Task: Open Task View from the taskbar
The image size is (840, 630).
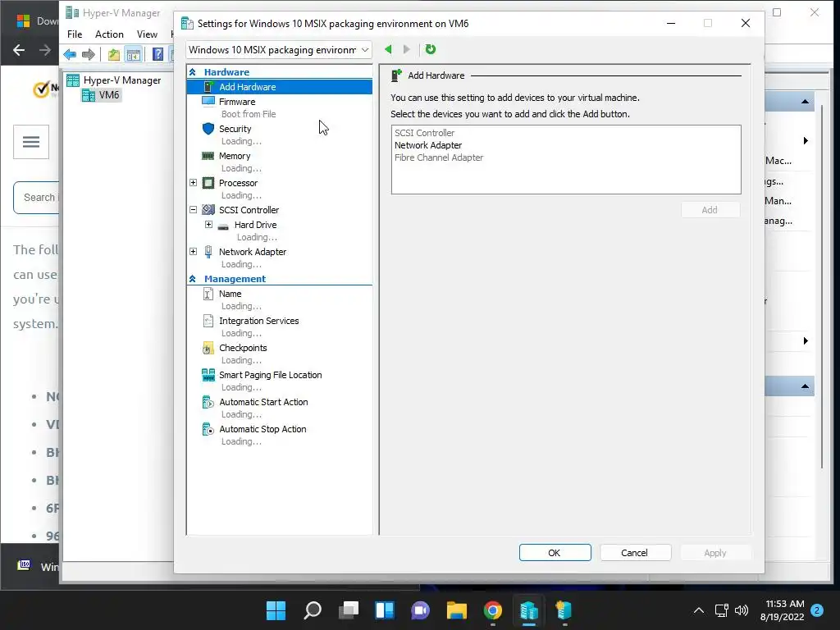Action: (x=349, y=610)
